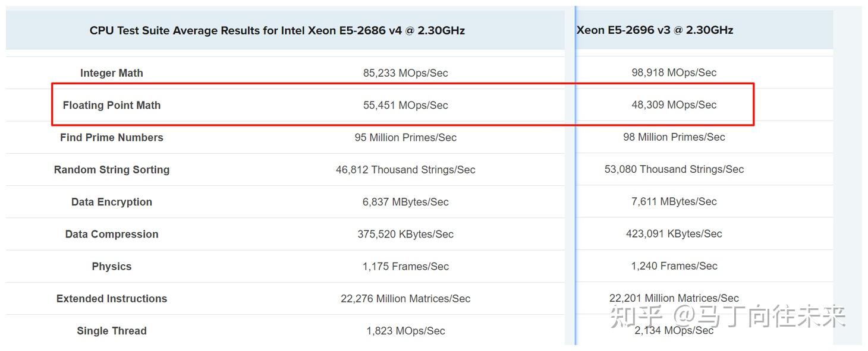Select the 48,309 MOps/Sec value
This screenshot has width=868, height=351.
tap(674, 105)
